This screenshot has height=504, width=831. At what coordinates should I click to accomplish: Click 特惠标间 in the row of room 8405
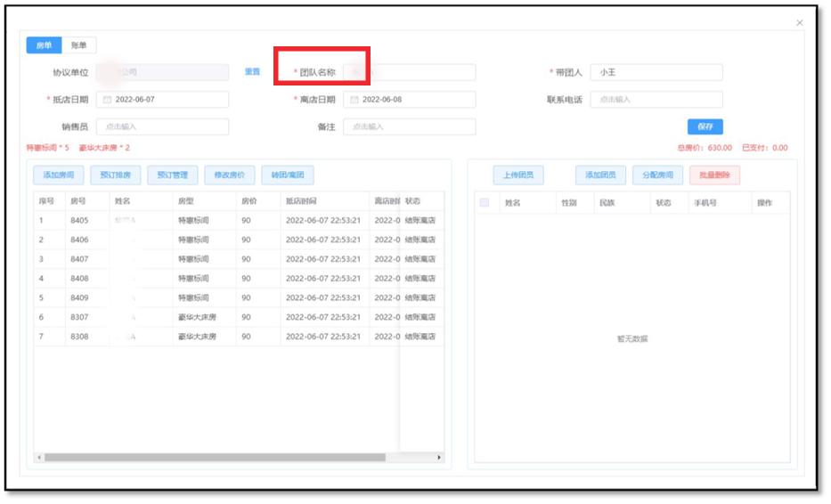(193, 221)
